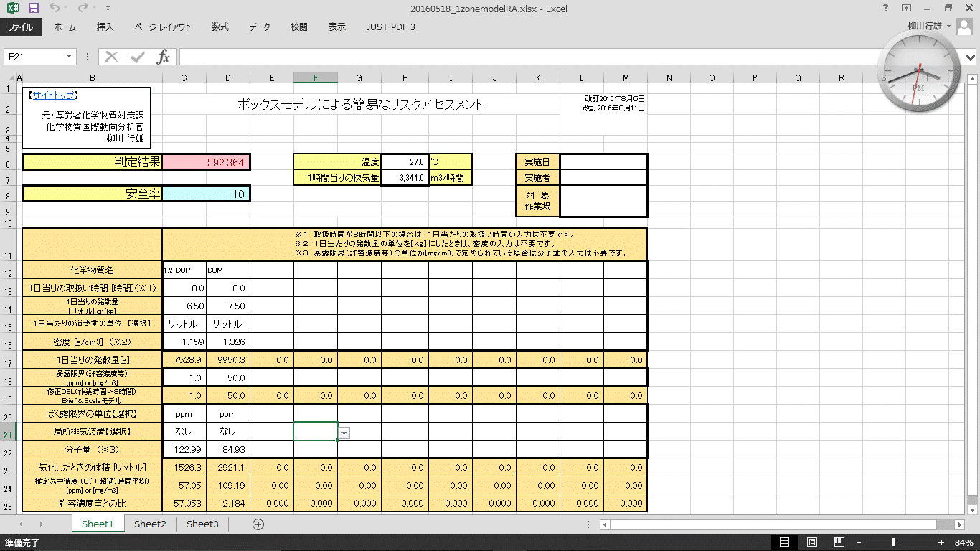This screenshot has width=980, height=551.
Task: Click the Insert Function fx icon
Action: (164, 57)
